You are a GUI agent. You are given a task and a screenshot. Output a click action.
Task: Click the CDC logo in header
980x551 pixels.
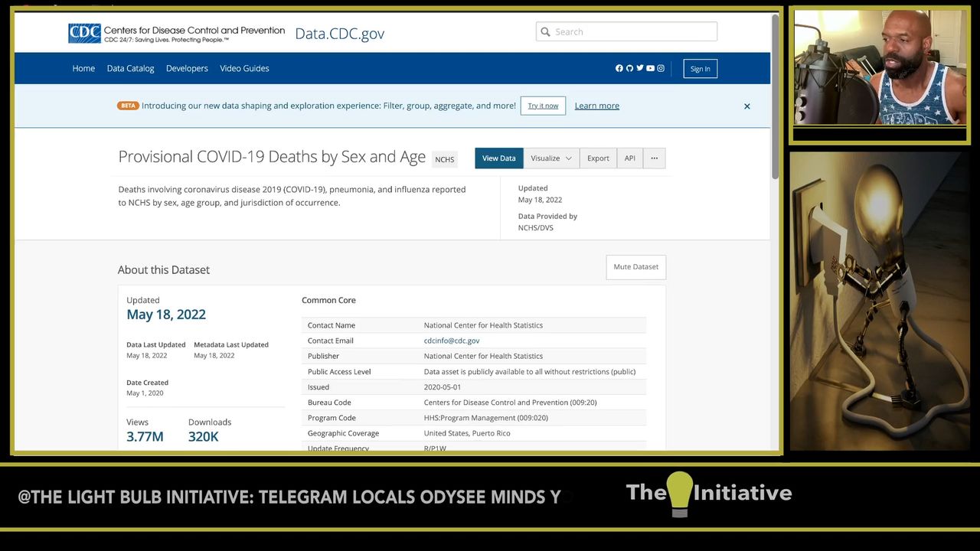84,33
